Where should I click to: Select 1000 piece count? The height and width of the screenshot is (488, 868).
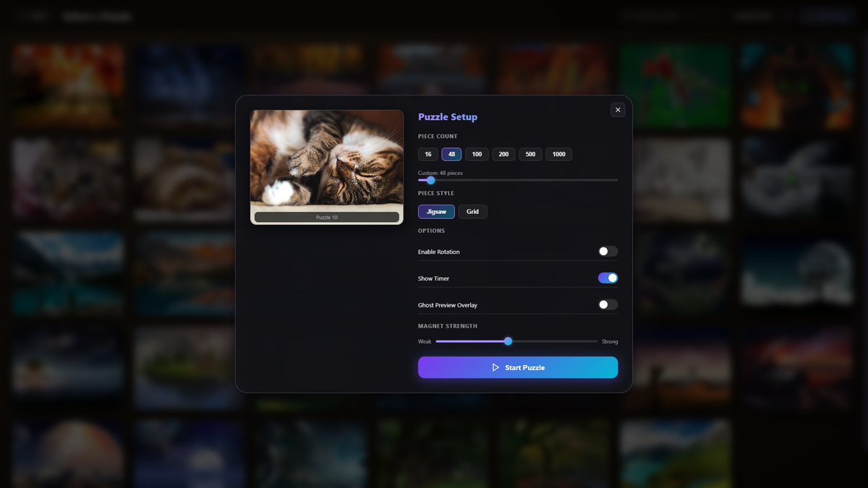[559, 154]
